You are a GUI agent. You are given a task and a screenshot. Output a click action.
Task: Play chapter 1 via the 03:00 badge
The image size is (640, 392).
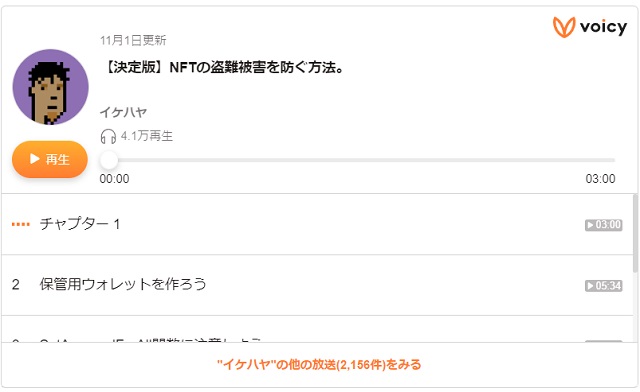[x=604, y=225]
